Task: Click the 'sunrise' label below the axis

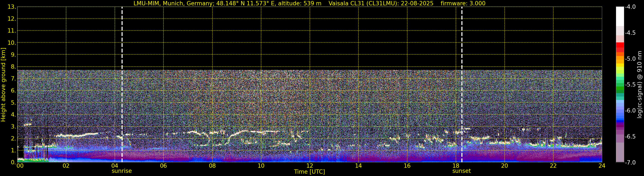Action: [122, 171]
